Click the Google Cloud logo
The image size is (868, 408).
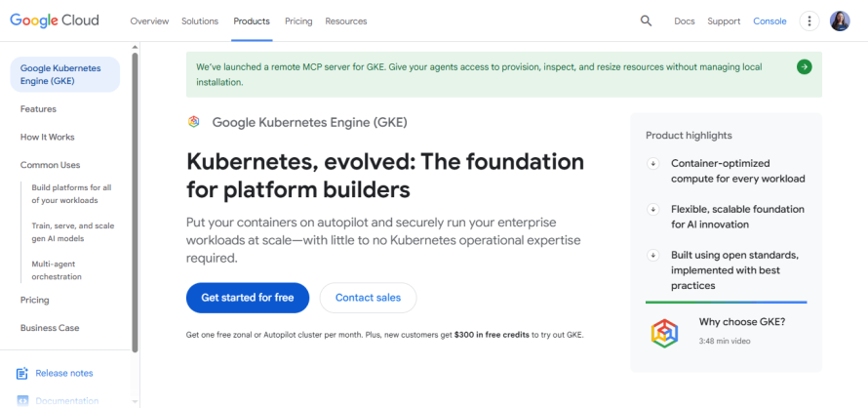pos(55,20)
